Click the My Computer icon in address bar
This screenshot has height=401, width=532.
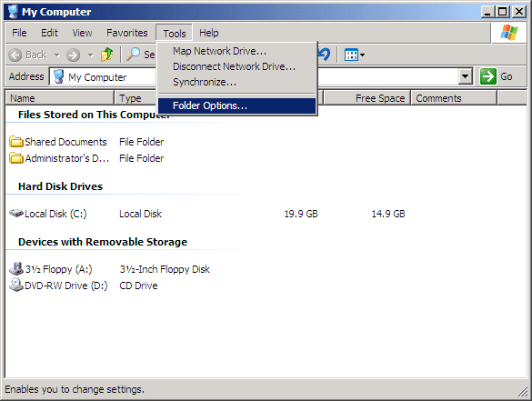(59, 76)
